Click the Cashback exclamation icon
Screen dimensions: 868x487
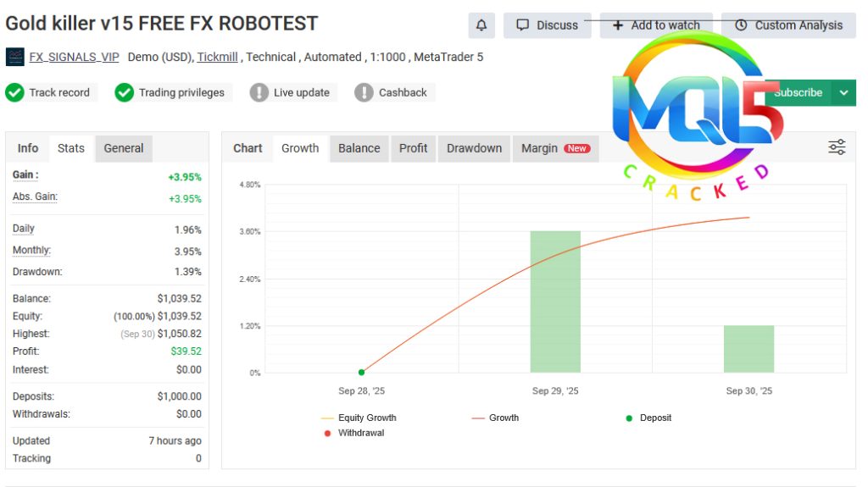[x=364, y=92]
